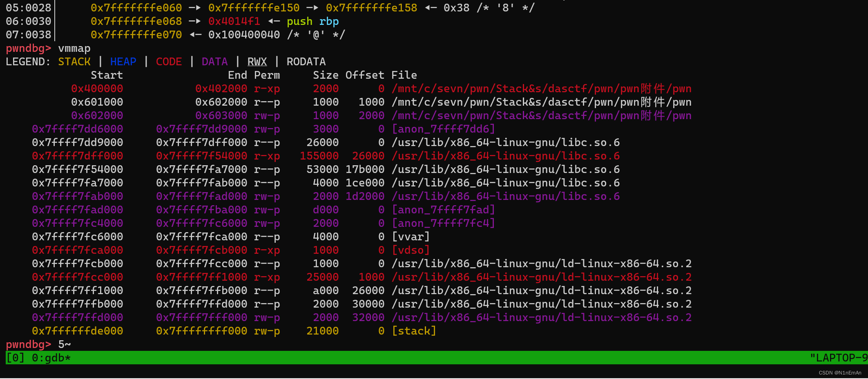
Task: Click the [anon_7ffff7fc4] entry
Action: 444,223
